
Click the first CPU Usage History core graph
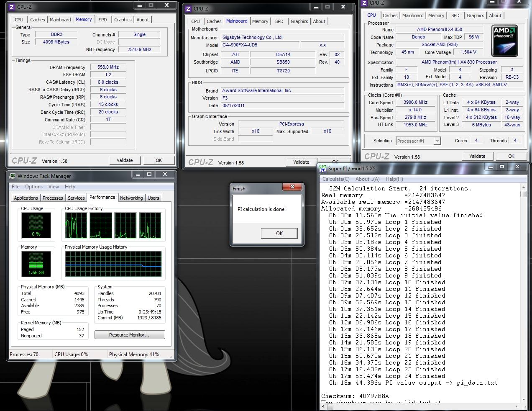click(x=76, y=226)
